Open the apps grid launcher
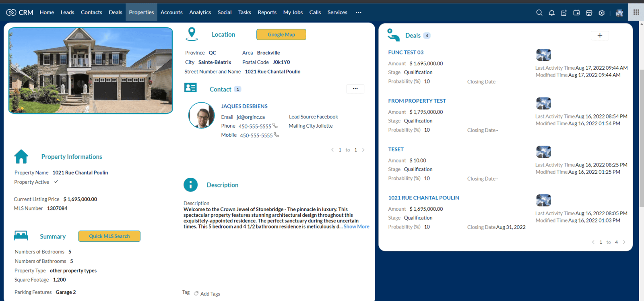Viewport: 644px width, 301px height. 636,12
